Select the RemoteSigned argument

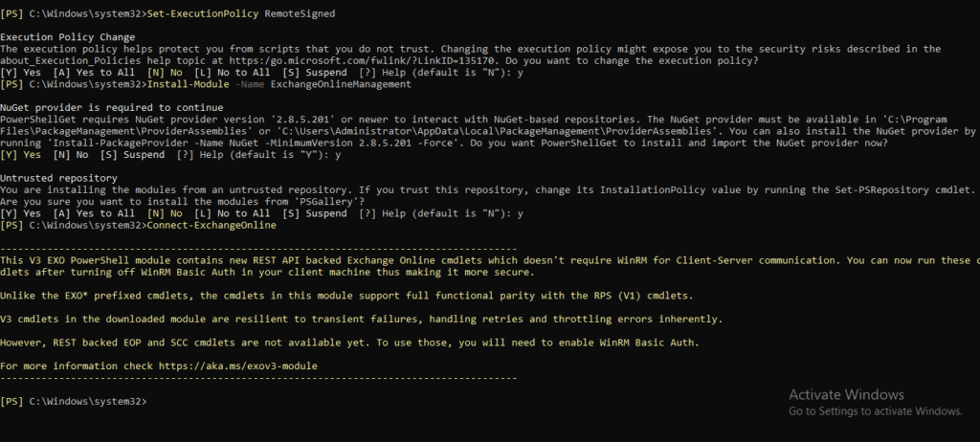(x=300, y=13)
